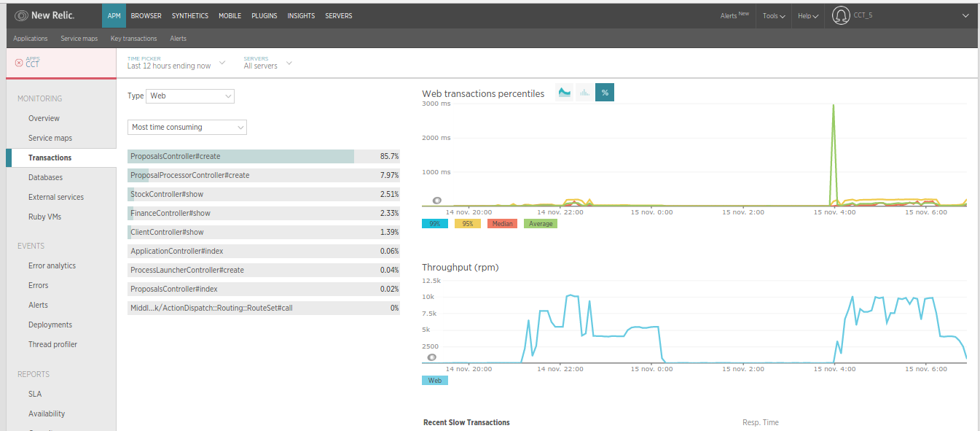The height and width of the screenshot is (431, 980).
Task: Open the transaction Type dropdown
Action: pos(190,96)
